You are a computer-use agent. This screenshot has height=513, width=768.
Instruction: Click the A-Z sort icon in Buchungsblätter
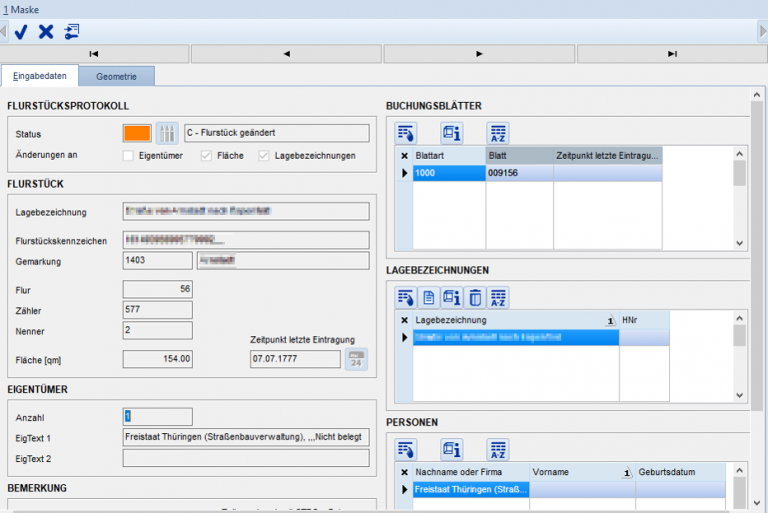pos(498,133)
